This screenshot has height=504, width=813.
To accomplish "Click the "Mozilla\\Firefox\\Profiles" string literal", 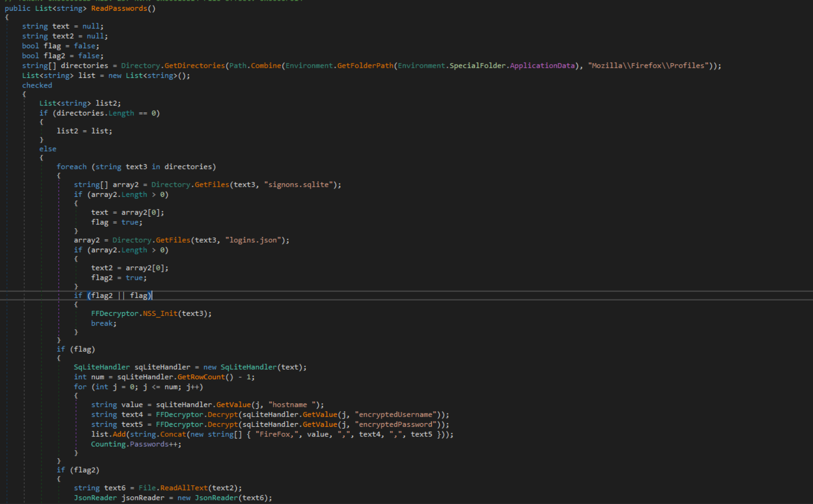I will pos(648,66).
